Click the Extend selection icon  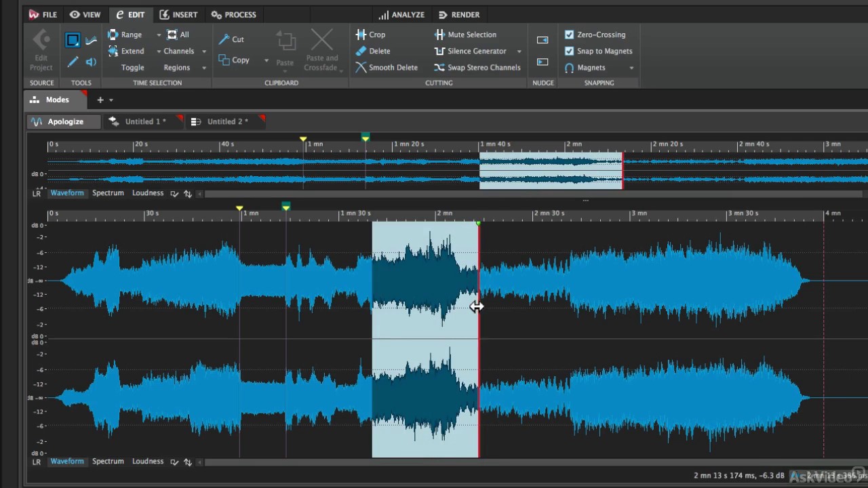click(x=113, y=51)
